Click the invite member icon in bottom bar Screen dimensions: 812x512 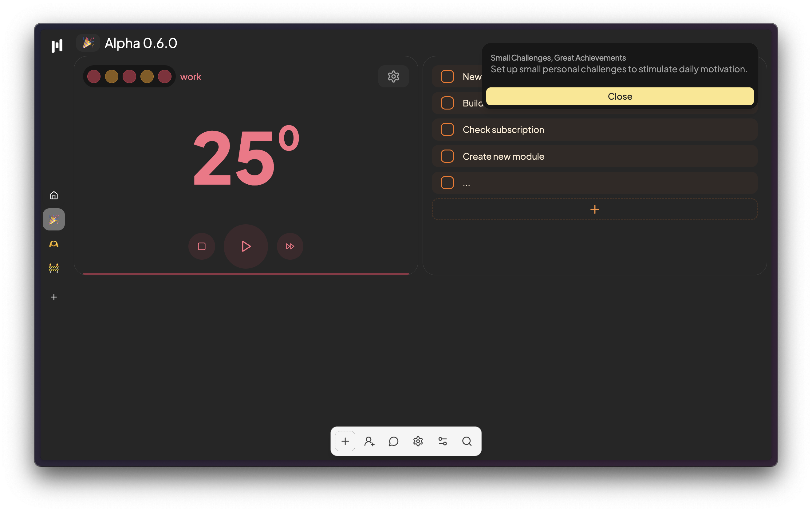tap(369, 441)
